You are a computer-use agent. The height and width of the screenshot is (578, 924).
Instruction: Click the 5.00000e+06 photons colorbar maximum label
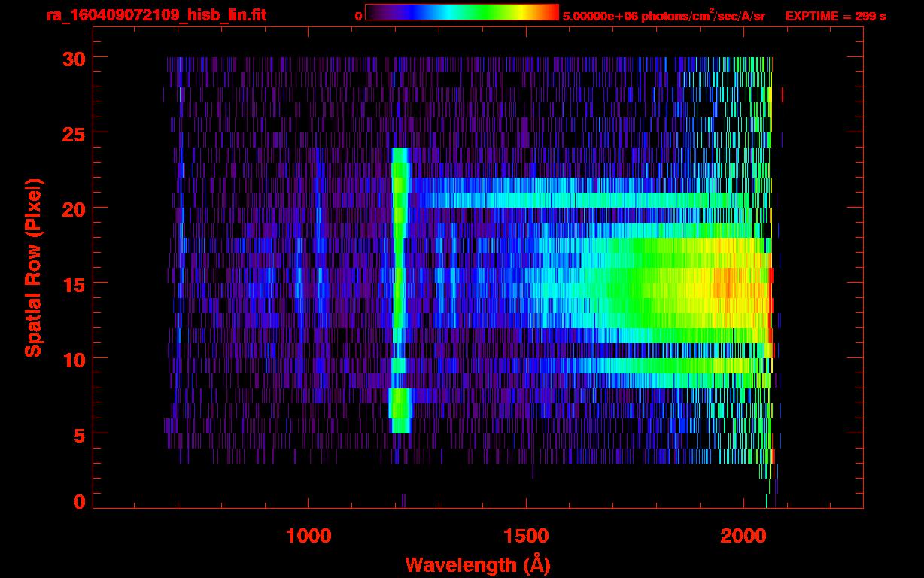pyautogui.click(x=664, y=16)
